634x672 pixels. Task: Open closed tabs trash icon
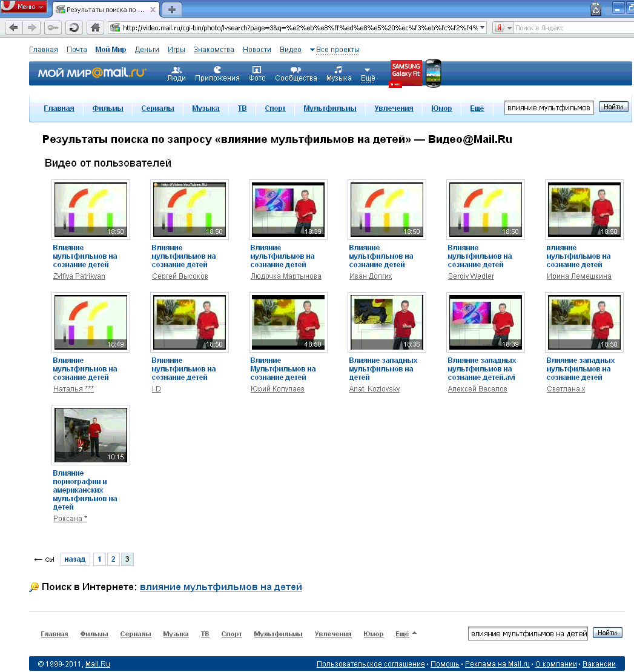(x=596, y=9)
